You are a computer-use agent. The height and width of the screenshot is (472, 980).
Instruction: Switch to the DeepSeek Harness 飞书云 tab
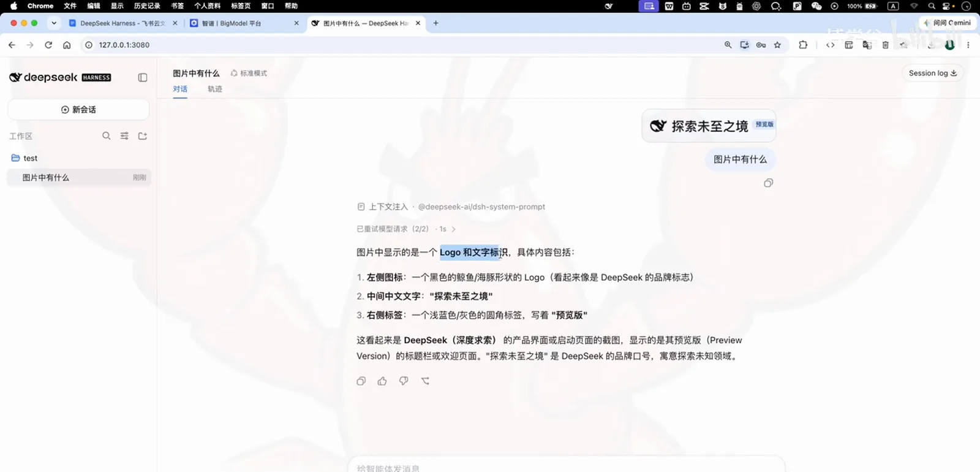click(x=123, y=23)
